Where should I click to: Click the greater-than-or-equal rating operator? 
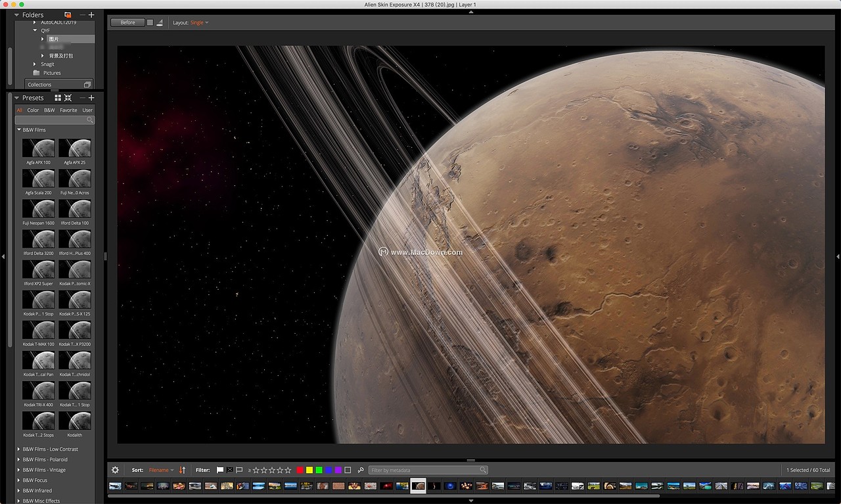point(250,470)
